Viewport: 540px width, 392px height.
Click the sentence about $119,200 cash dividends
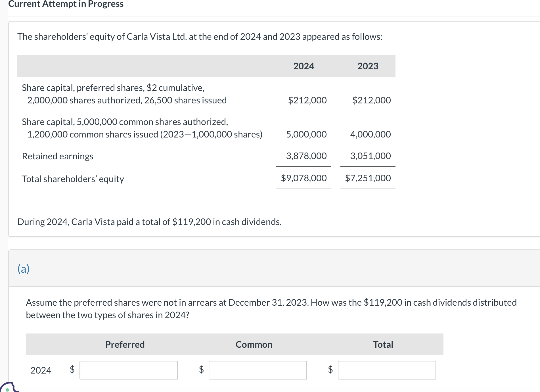click(x=149, y=222)
